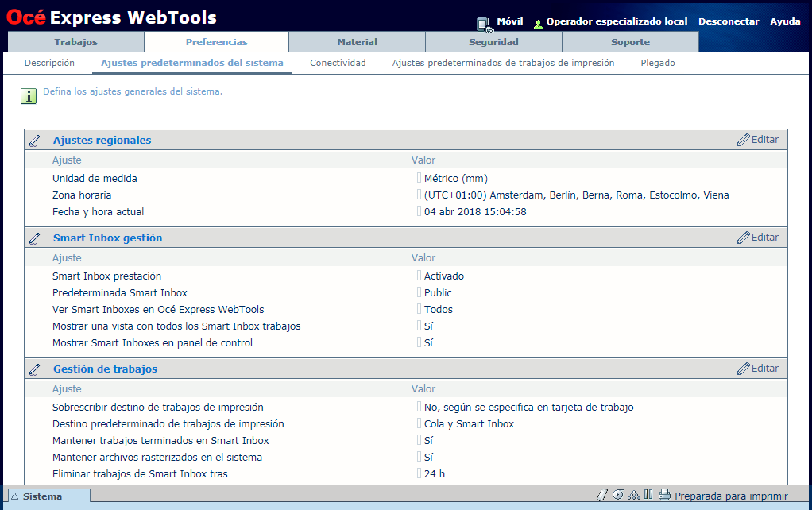The height and width of the screenshot is (510, 812).
Task: Click the green information icon
Action: point(29,96)
